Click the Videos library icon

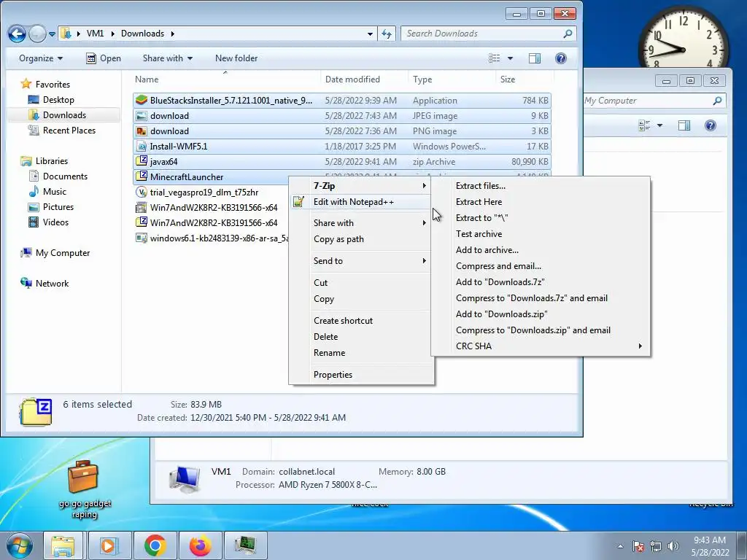click(34, 222)
